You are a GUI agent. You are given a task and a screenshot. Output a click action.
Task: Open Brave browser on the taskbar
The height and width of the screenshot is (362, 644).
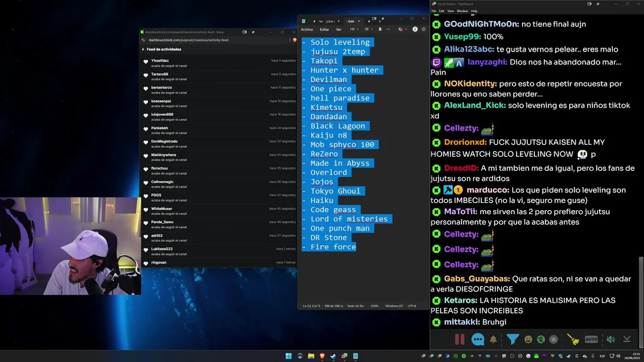click(323, 356)
